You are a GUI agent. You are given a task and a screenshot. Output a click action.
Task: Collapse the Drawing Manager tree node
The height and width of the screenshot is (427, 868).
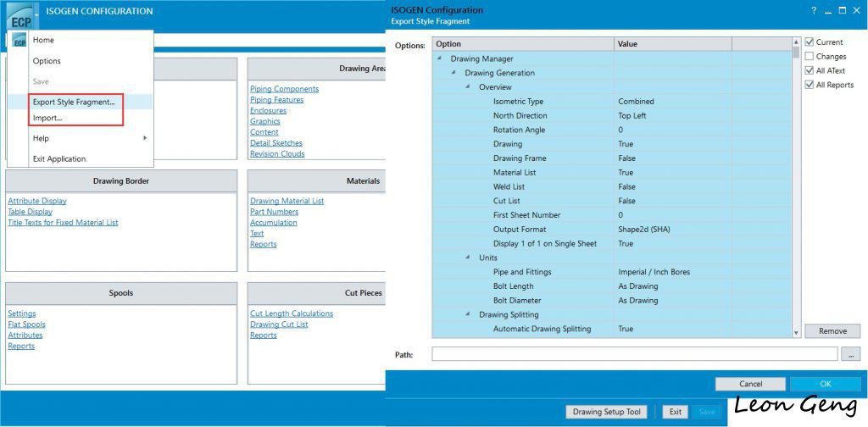pos(440,58)
